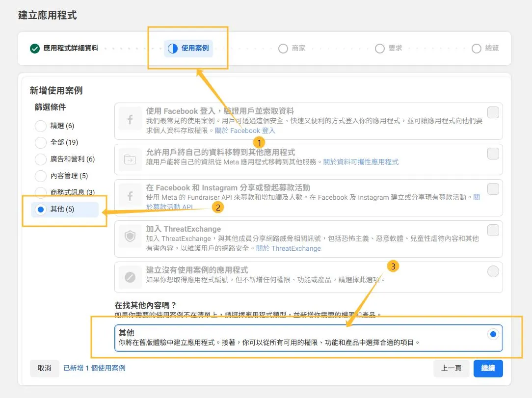The width and height of the screenshot is (532, 398).
Task: Click the shield icon for ThreatExchange
Action: (x=130, y=237)
